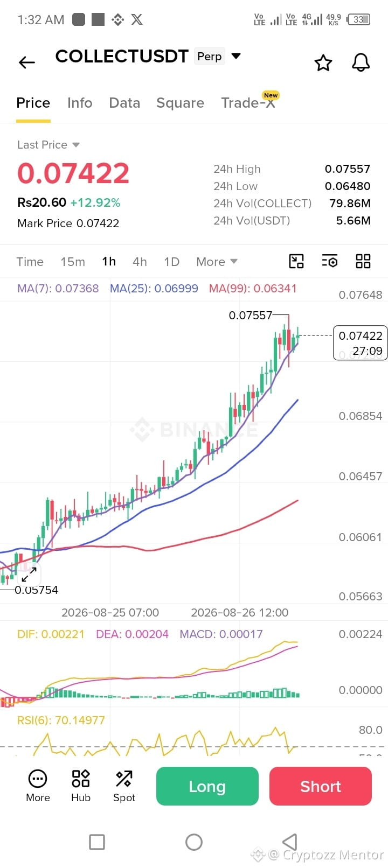Tap the Long button
Image resolution: width=388 pixels, height=868 pixels.
[x=207, y=786]
